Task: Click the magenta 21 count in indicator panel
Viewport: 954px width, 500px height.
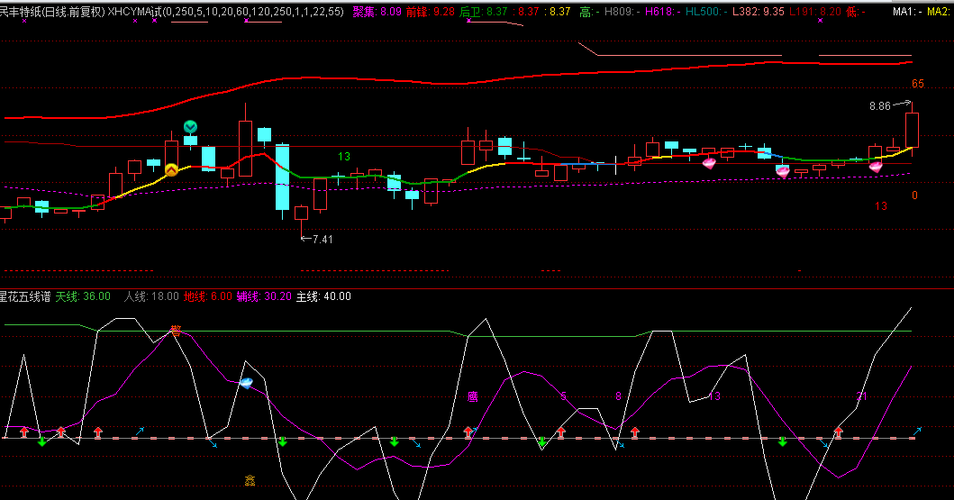Action: 862,397
